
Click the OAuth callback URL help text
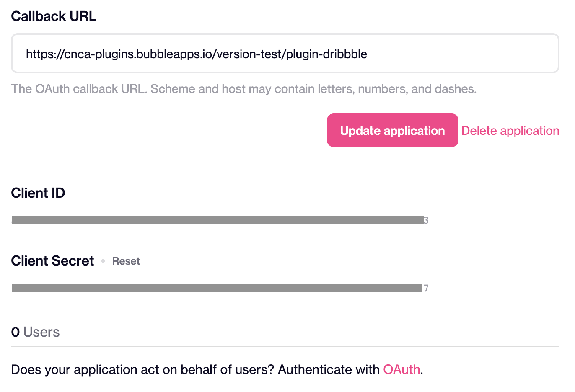[x=243, y=89]
